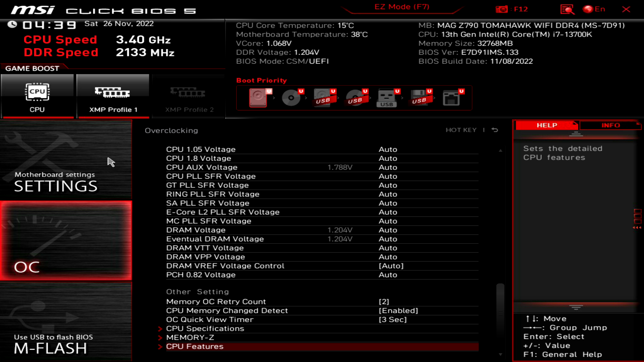Click the clock icon beside the time

pos(12,24)
